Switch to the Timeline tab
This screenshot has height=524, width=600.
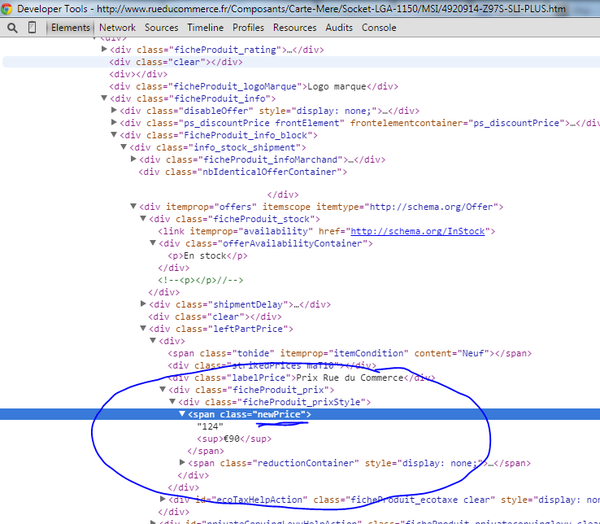click(205, 28)
